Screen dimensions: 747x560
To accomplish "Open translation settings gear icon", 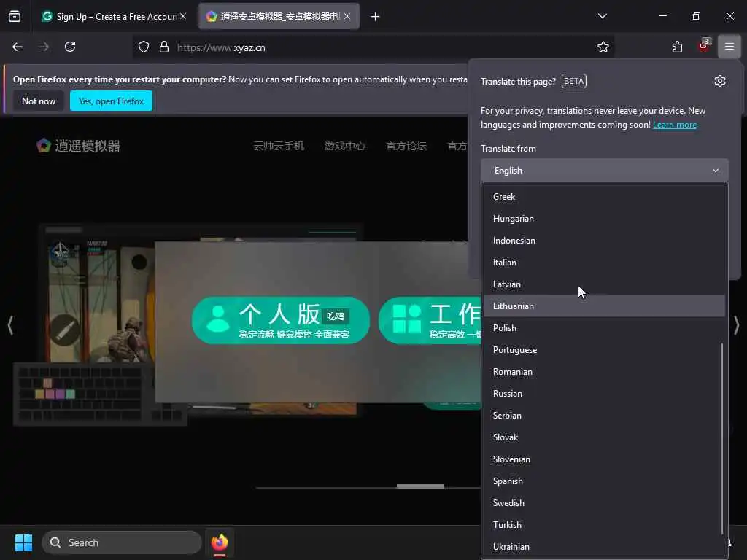I will pyautogui.click(x=720, y=81).
